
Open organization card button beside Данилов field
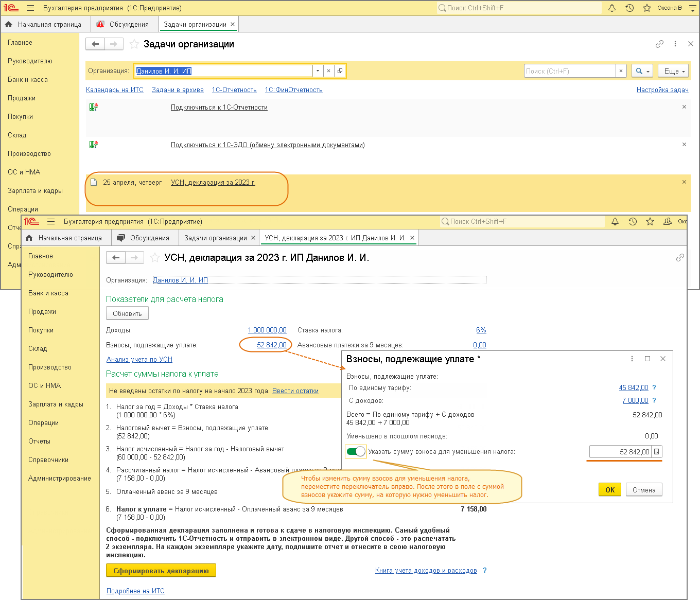point(340,71)
